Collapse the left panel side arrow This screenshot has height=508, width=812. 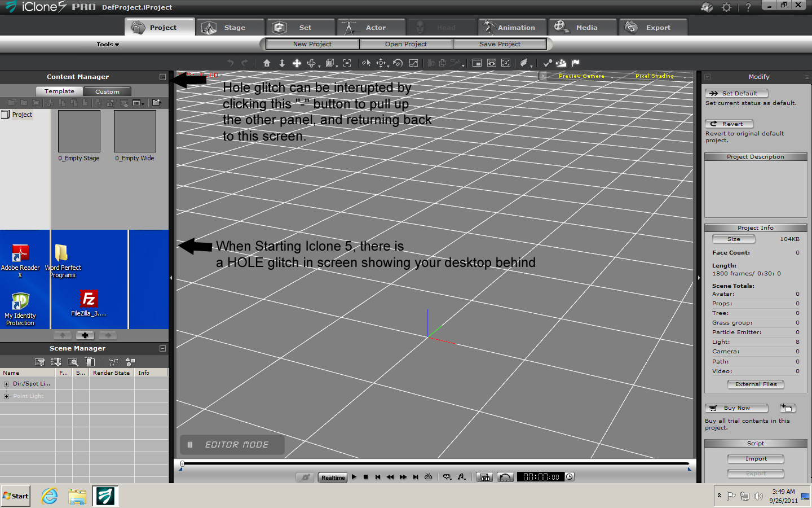(171, 278)
